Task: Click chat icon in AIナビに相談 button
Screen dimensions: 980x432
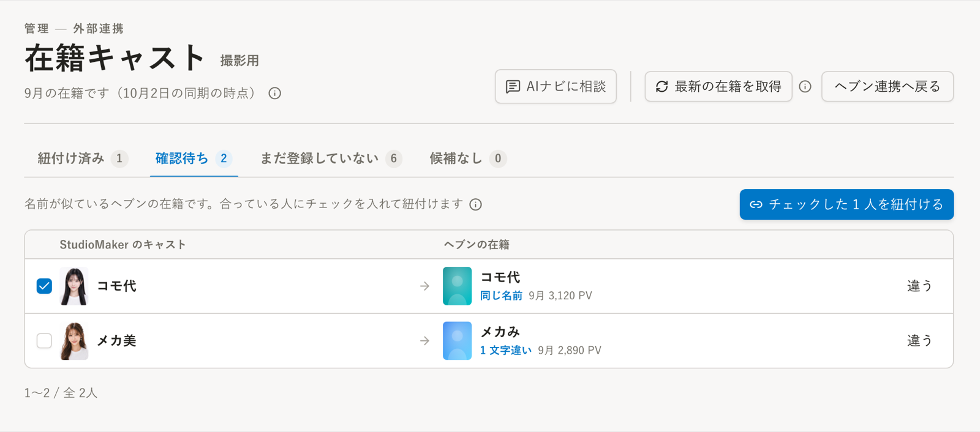Action: (513, 87)
